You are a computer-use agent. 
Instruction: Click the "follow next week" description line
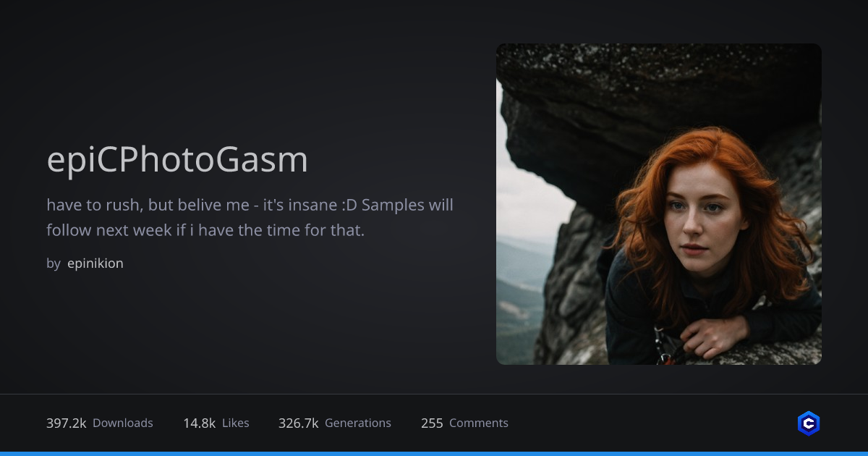pyautogui.click(x=205, y=231)
